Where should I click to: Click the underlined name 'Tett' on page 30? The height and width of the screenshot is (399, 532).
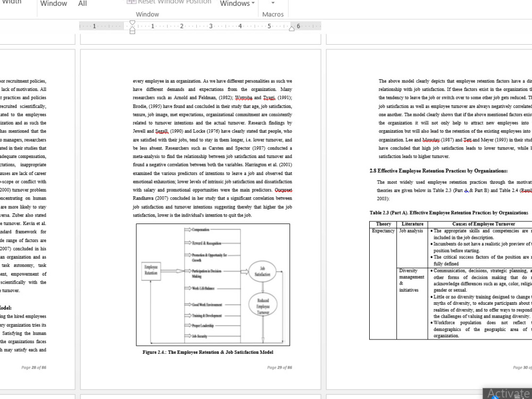click(x=468, y=140)
